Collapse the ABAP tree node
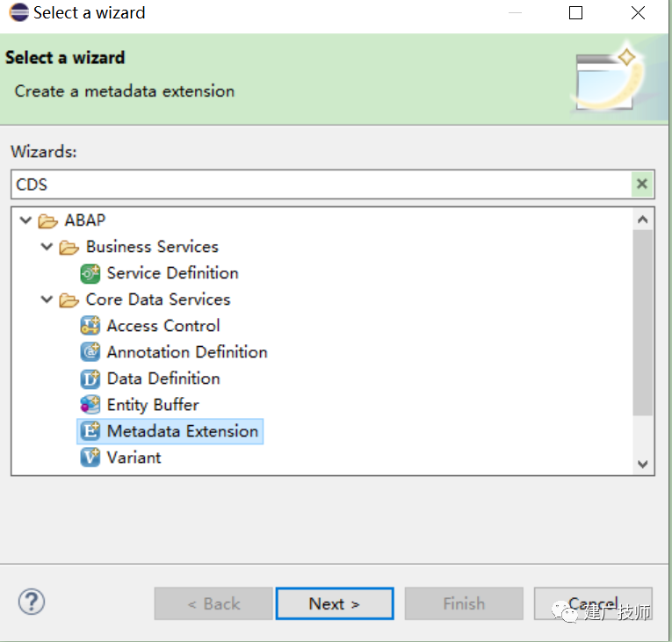 pos(25,220)
